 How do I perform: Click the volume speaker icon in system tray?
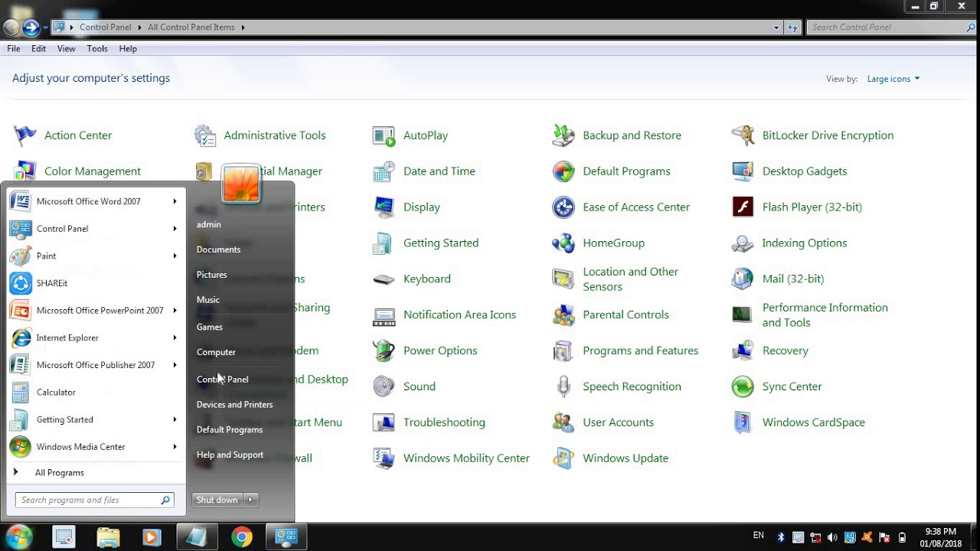pos(832,537)
